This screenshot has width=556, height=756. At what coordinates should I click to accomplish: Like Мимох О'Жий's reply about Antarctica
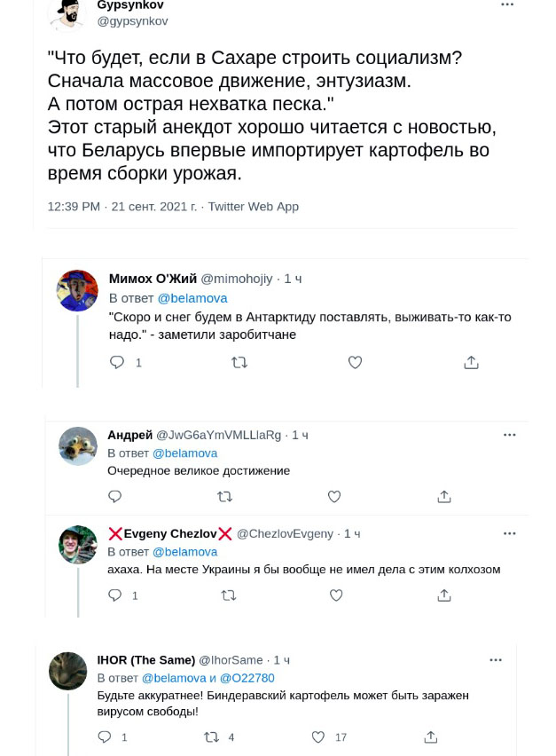coord(355,362)
